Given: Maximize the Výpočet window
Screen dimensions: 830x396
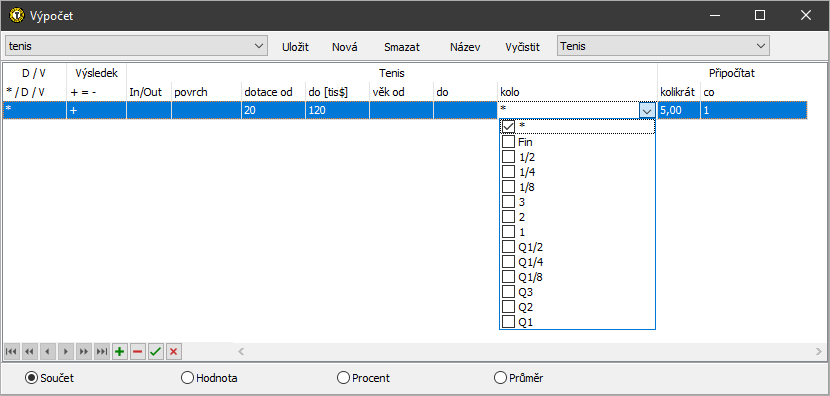Looking at the screenshot, I should pyautogui.click(x=760, y=15).
